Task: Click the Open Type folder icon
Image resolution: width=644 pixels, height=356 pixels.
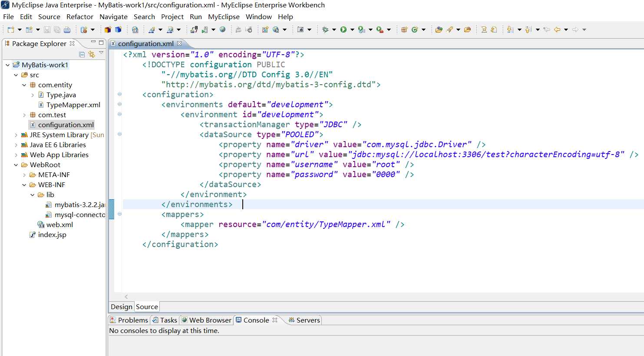Action: [x=439, y=30]
